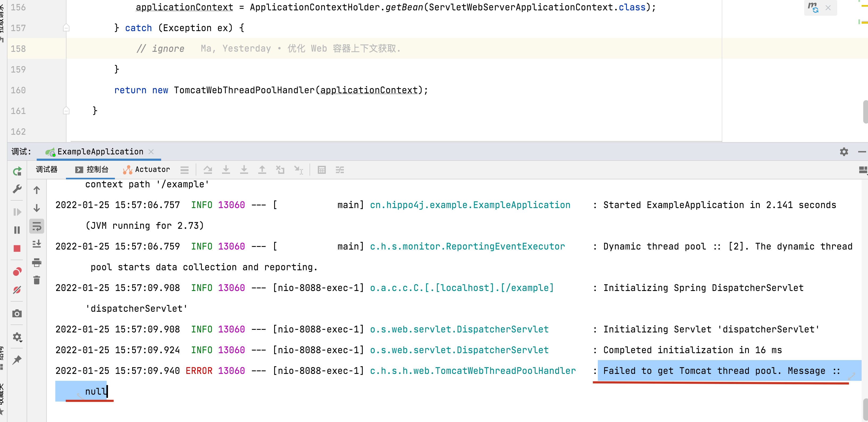Screen dimensions: 868x422
Task: Navigate to TomcatWebThreadPoolHandler via the error log
Action: [472, 370]
